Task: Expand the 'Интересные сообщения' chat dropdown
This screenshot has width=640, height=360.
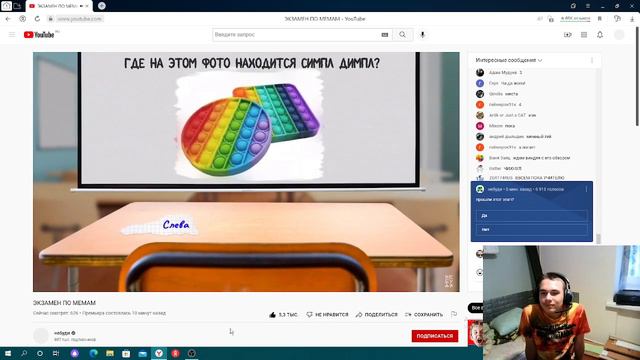Action: click(x=509, y=60)
